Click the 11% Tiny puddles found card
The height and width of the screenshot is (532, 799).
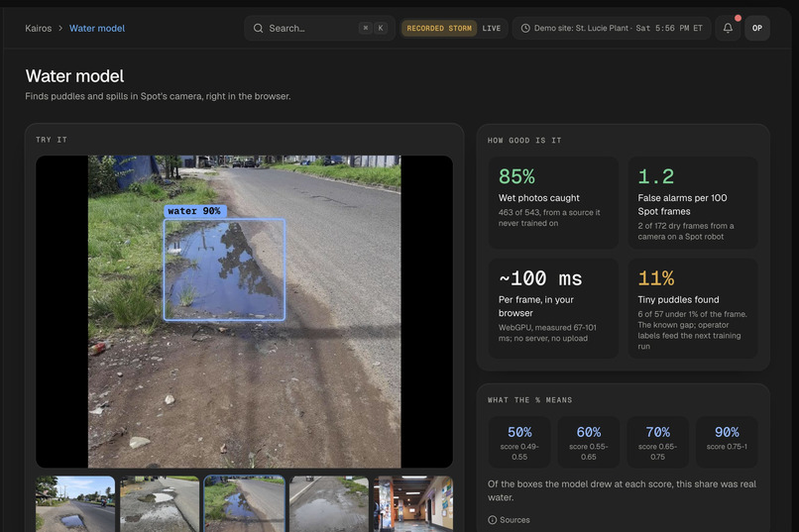point(693,308)
